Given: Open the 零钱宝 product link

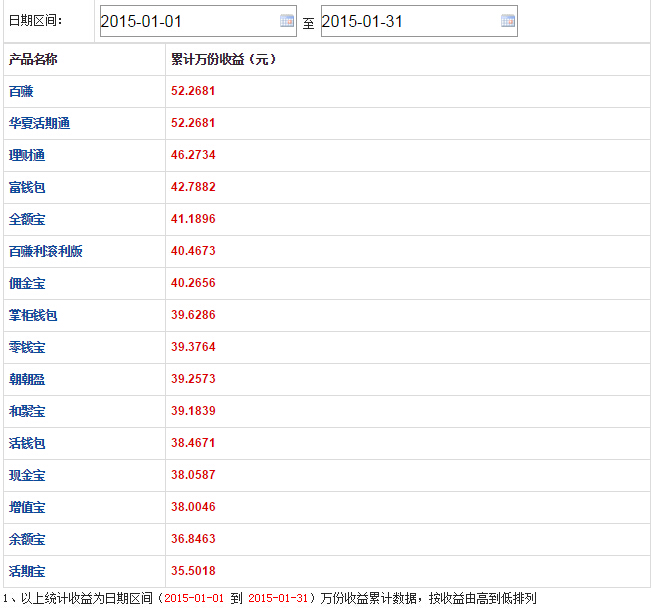Looking at the screenshot, I should [x=27, y=347].
